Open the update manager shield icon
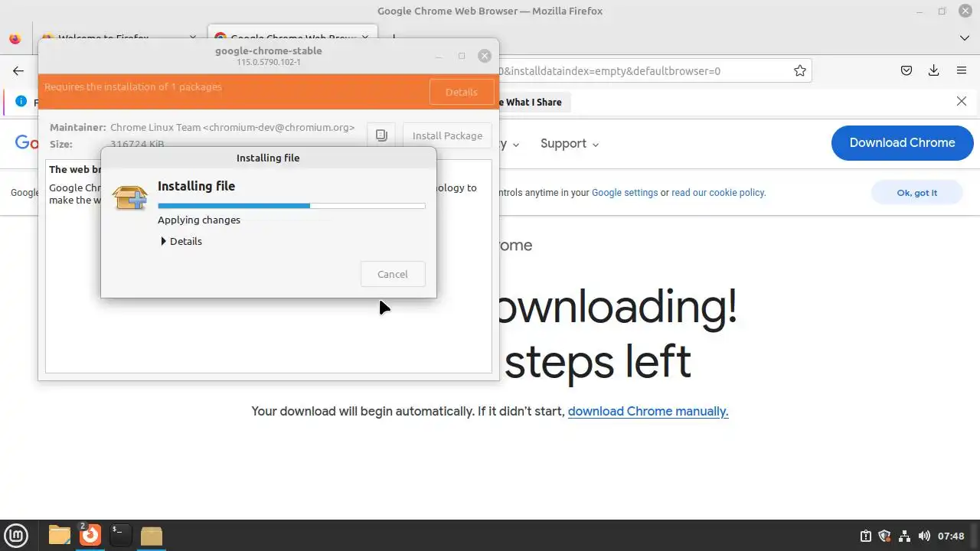Image resolution: width=980 pixels, height=551 pixels. coord(884,536)
